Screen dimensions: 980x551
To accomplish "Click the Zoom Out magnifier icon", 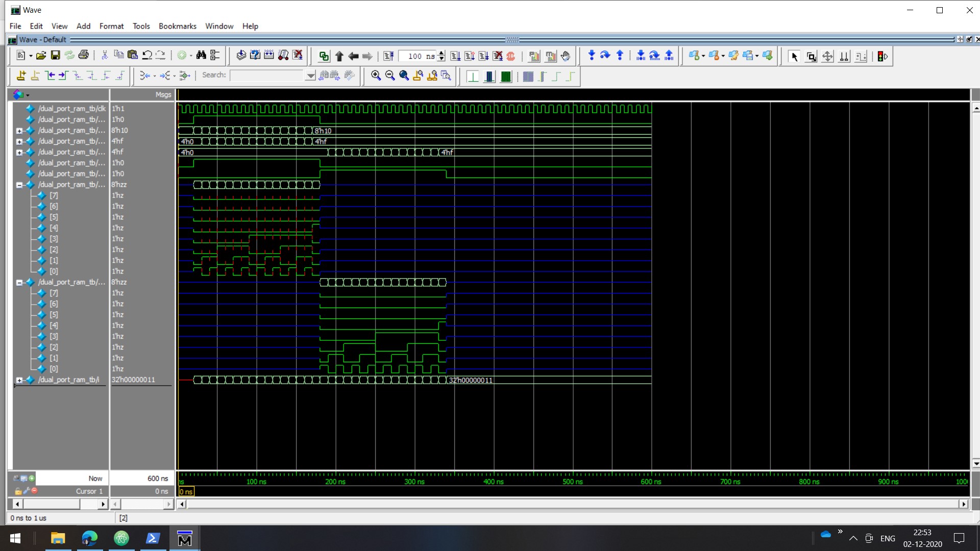I will point(390,76).
